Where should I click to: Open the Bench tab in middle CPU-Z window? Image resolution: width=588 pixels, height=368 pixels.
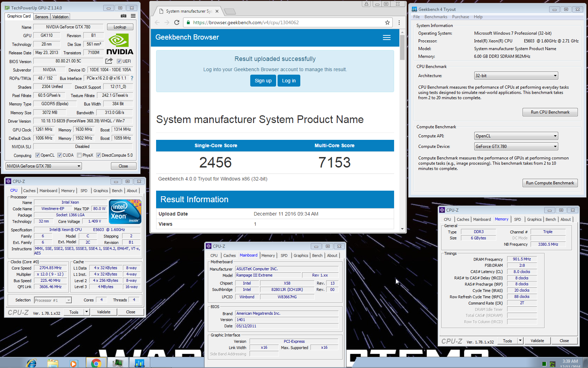click(x=317, y=255)
